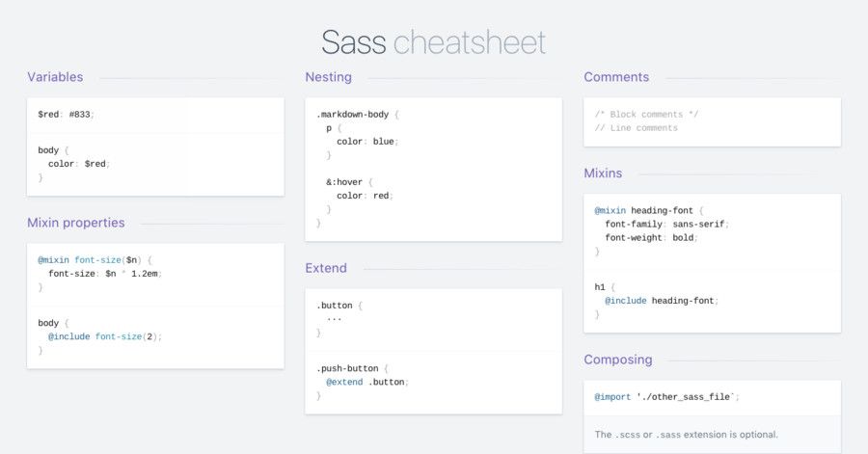Open the Mixin properties section heading
This screenshot has height=454, width=868.
(76, 223)
